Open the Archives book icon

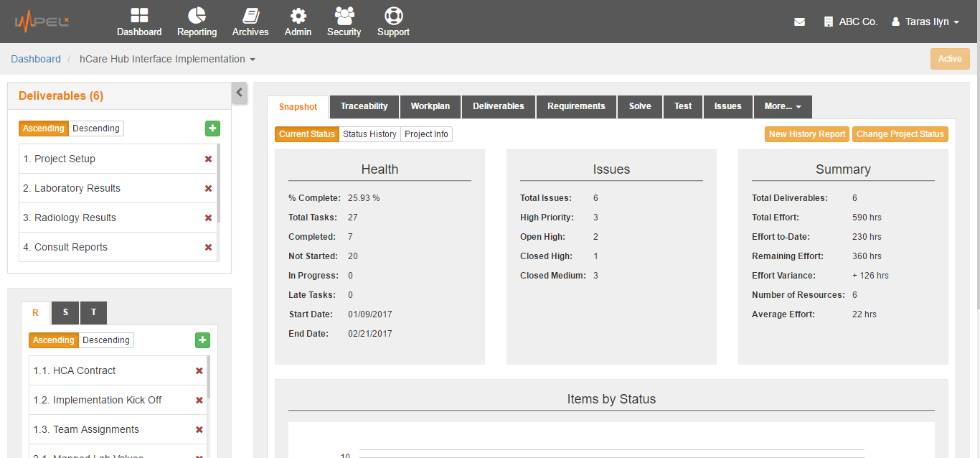coord(250,16)
